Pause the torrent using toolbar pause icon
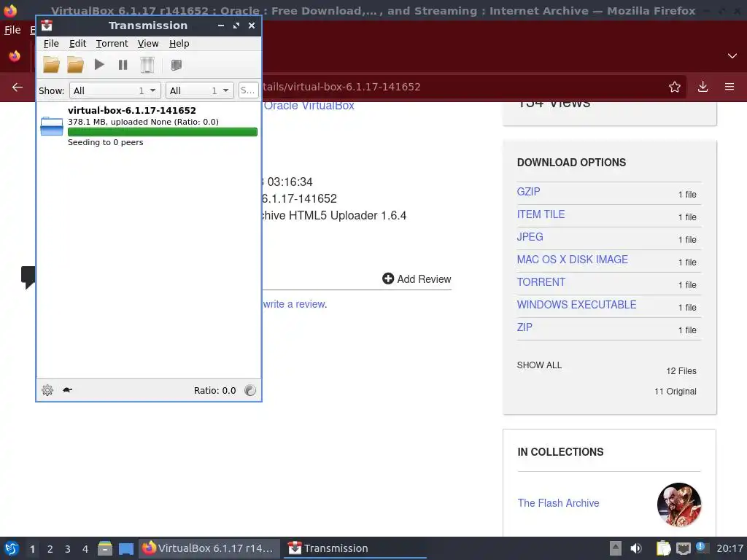This screenshot has width=747, height=560. 123,65
